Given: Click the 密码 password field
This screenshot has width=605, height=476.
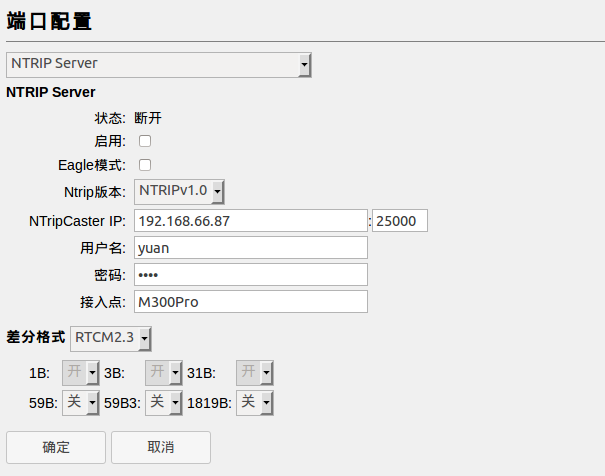Looking at the screenshot, I should pos(251,274).
